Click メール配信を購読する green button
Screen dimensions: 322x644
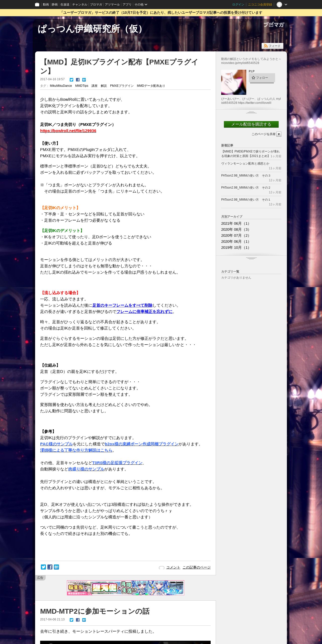(x=251, y=124)
